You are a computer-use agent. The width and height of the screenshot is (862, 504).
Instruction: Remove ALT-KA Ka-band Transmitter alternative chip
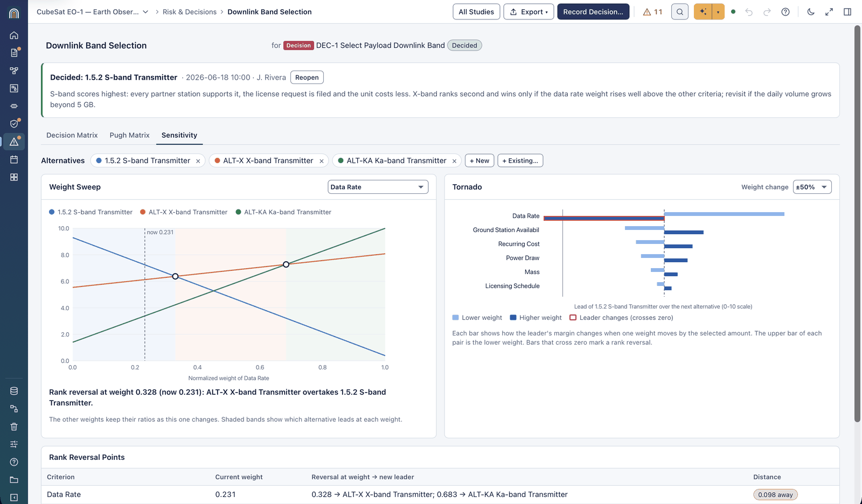tap(454, 161)
